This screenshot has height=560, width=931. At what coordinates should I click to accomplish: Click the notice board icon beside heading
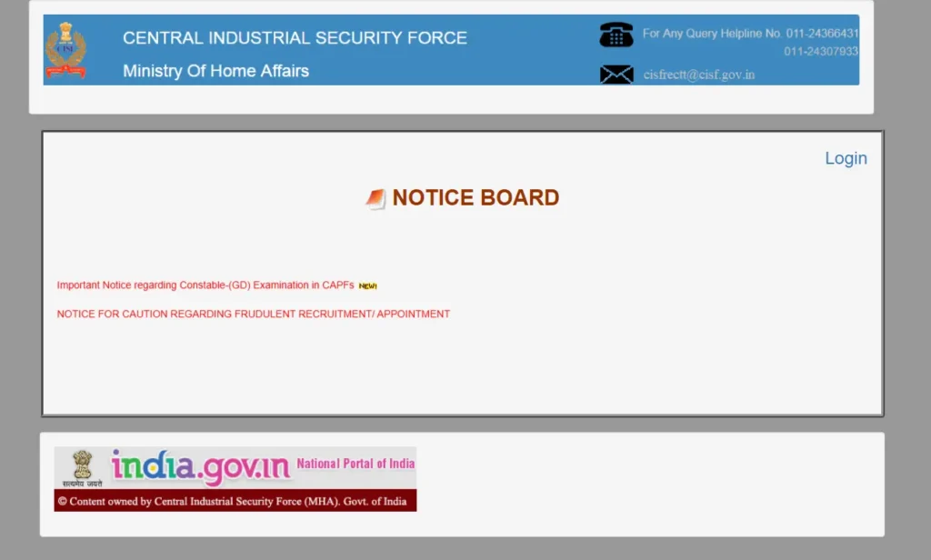click(375, 199)
